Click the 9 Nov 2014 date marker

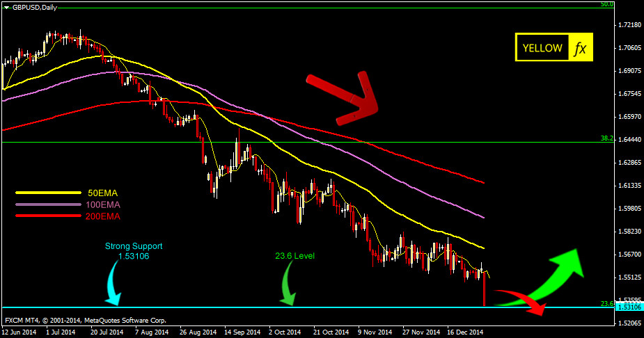[373, 332]
